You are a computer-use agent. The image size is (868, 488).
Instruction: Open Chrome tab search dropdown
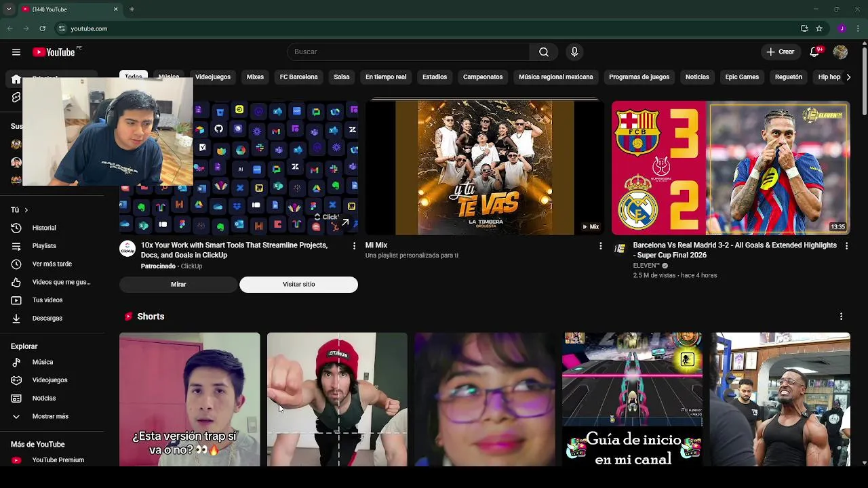9,9
